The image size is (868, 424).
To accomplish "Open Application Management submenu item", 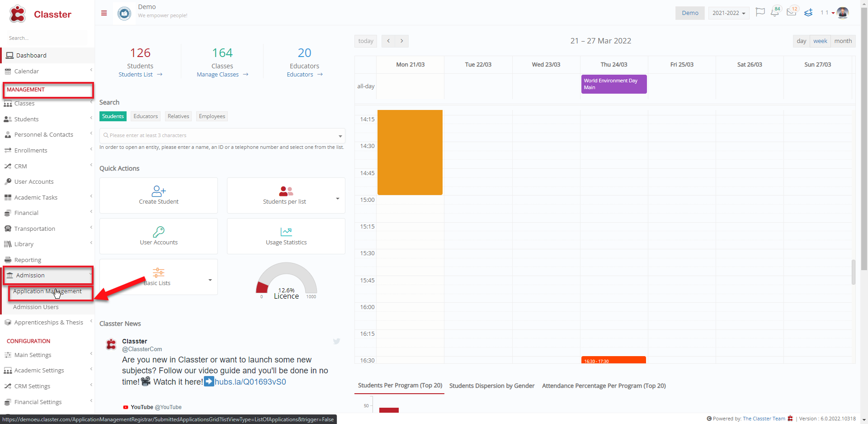I will 47,291.
